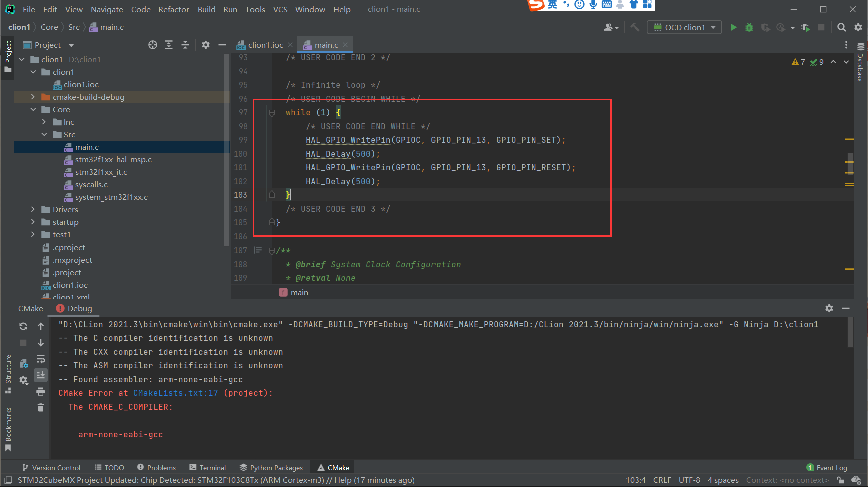Clear CMake output with trash icon
This screenshot has width=868, height=487.
[x=41, y=408]
